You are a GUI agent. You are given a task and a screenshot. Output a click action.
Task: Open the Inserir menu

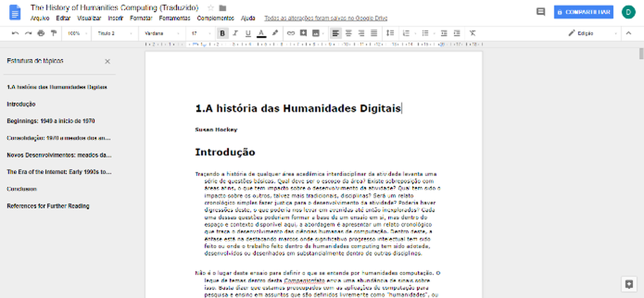point(115,18)
